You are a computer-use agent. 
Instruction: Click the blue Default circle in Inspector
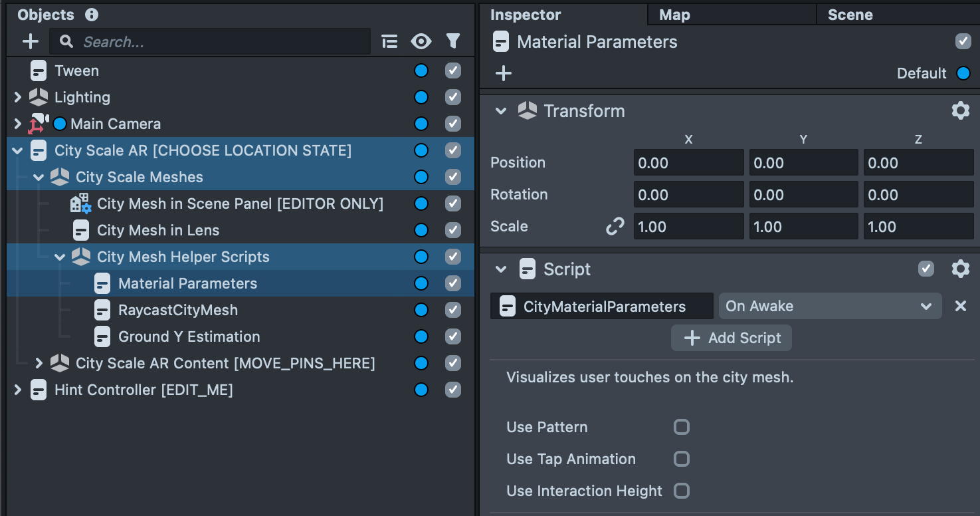(x=963, y=73)
